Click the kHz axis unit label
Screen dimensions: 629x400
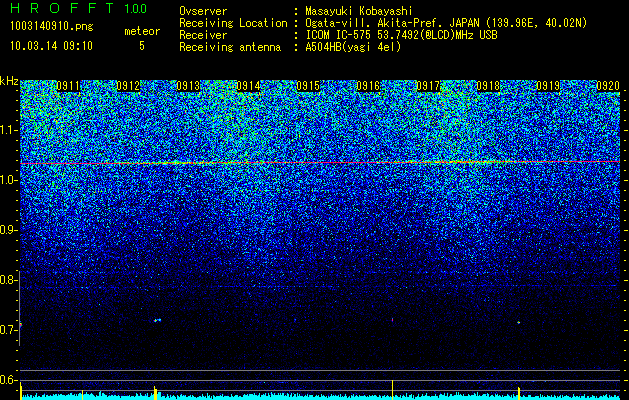pyautogui.click(x=9, y=81)
